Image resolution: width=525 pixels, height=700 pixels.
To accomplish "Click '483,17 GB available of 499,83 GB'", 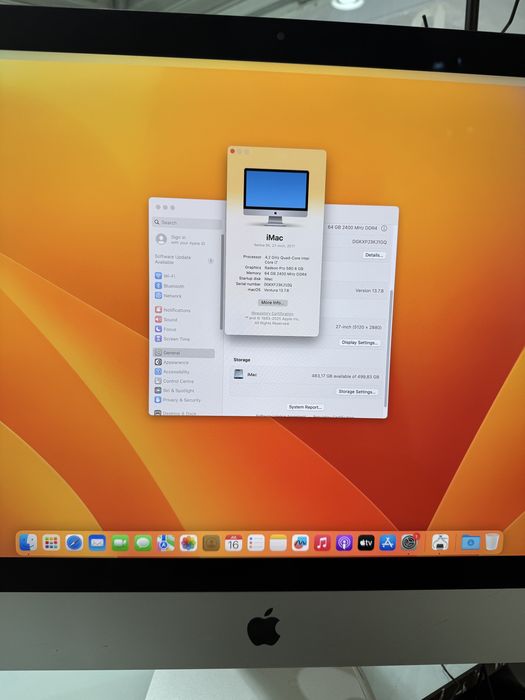I will [x=346, y=376].
